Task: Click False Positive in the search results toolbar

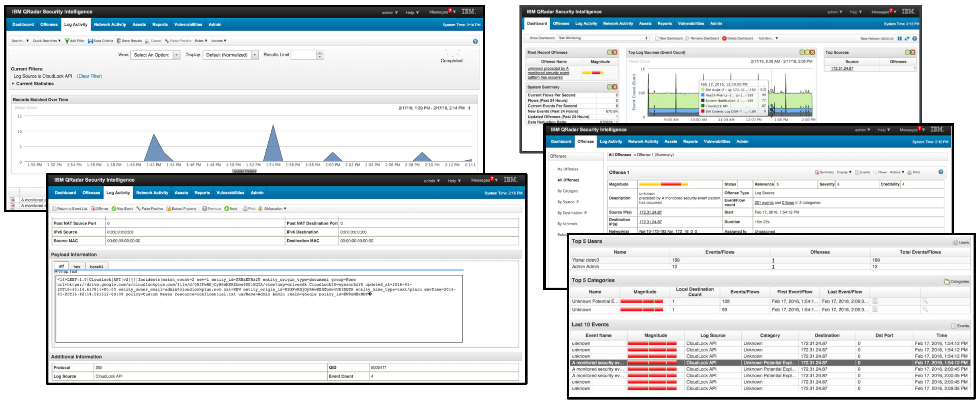Action: pyautogui.click(x=178, y=41)
